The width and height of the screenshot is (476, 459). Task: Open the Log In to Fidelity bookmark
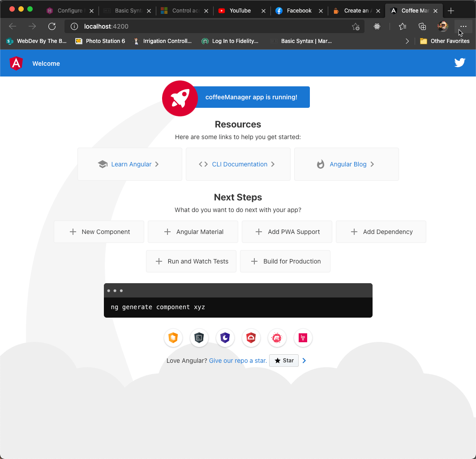[230, 41]
